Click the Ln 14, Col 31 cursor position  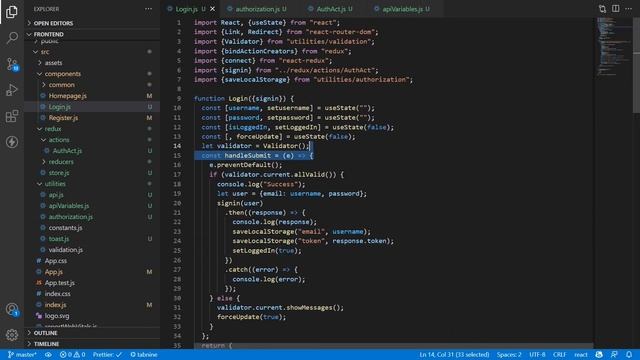tap(454, 354)
